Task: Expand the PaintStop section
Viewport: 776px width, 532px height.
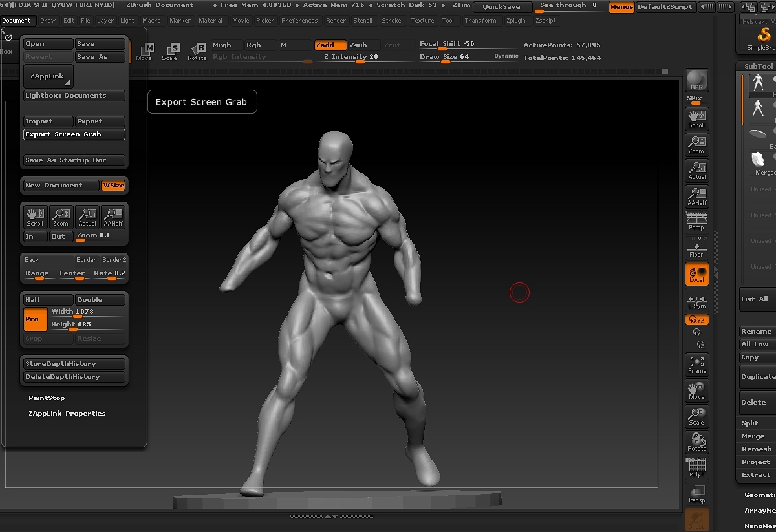Action: pos(47,398)
